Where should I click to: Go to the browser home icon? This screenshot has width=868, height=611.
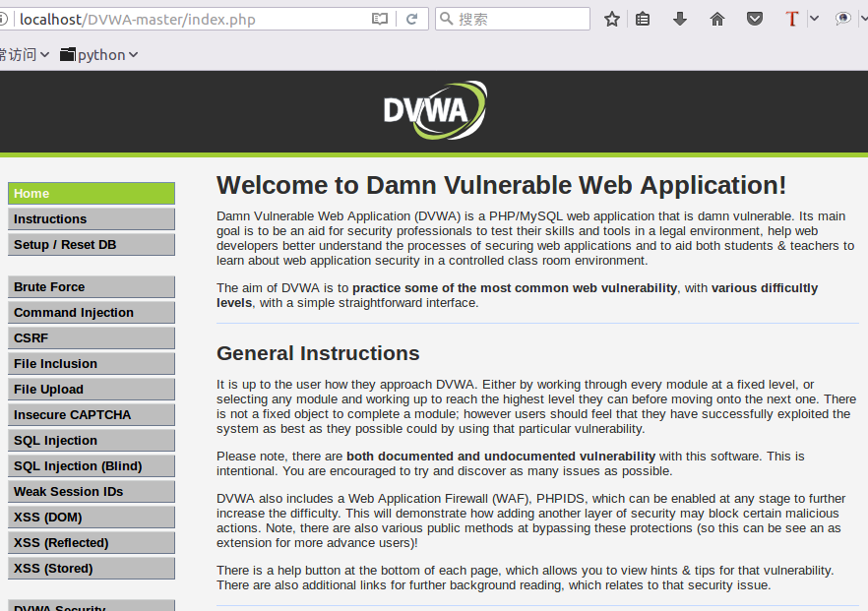click(716, 20)
